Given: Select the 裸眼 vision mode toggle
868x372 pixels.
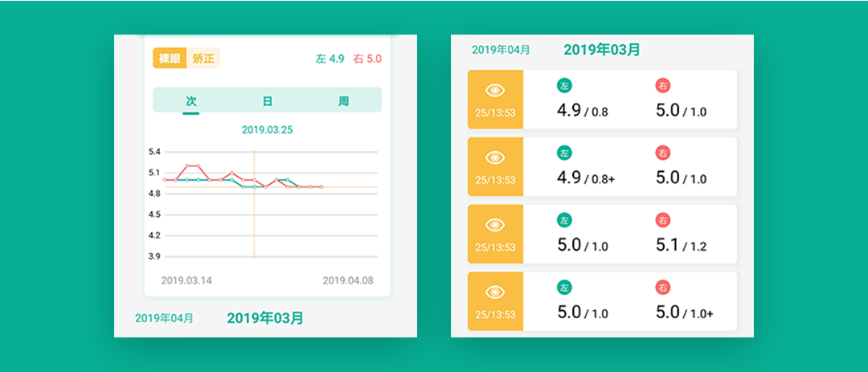Looking at the screenshot, I should (170, 58).
